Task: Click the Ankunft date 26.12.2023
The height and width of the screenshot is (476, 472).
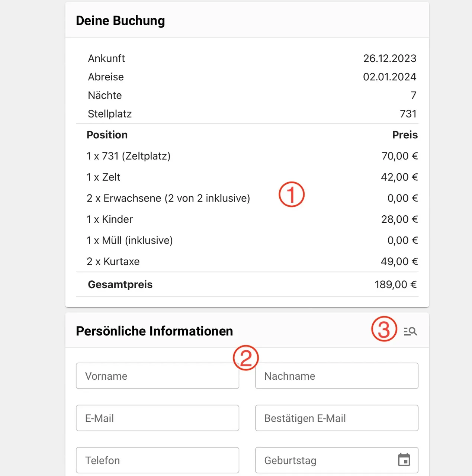Action: [x=389, y=58]
